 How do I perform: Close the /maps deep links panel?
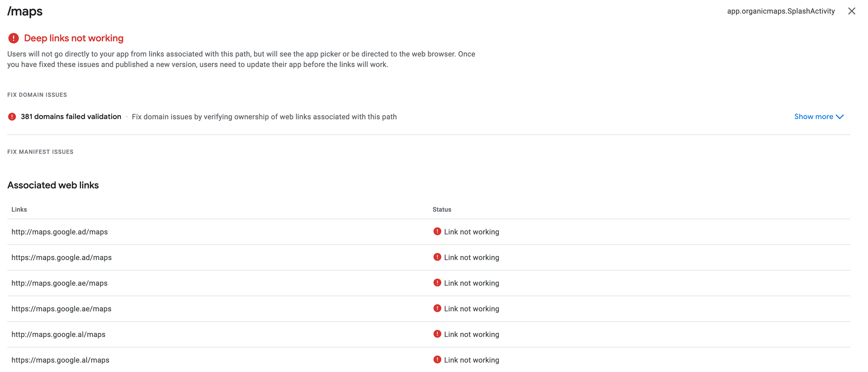coord(852,11)
